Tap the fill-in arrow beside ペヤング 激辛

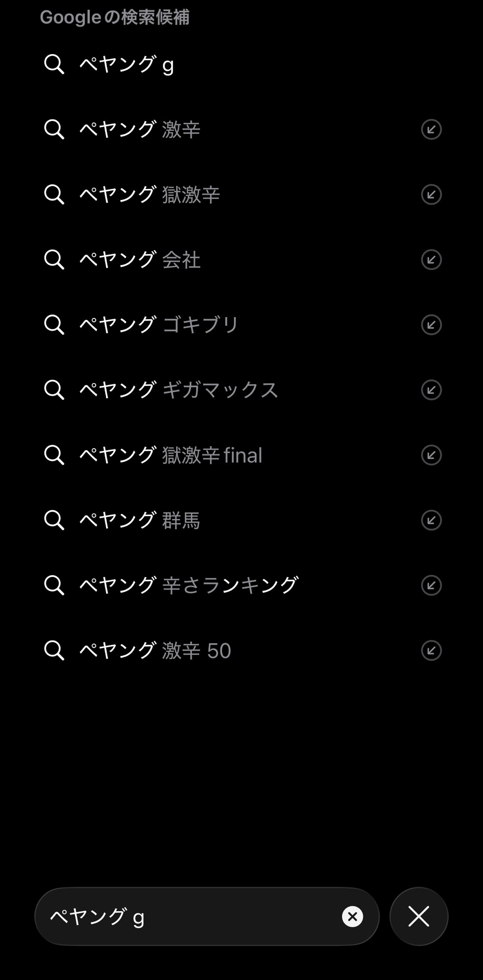tap(431, 130)
